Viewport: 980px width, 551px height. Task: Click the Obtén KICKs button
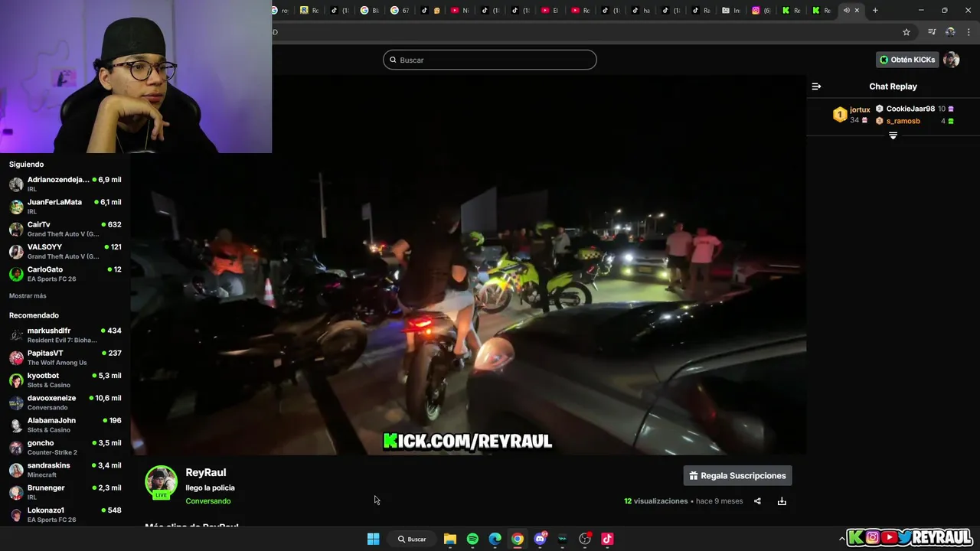tap(907, 60)
